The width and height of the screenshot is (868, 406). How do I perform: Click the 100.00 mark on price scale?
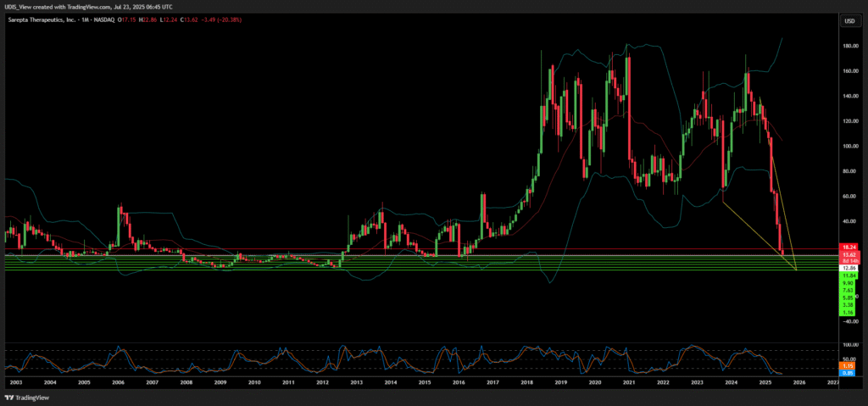coord(846,146)
